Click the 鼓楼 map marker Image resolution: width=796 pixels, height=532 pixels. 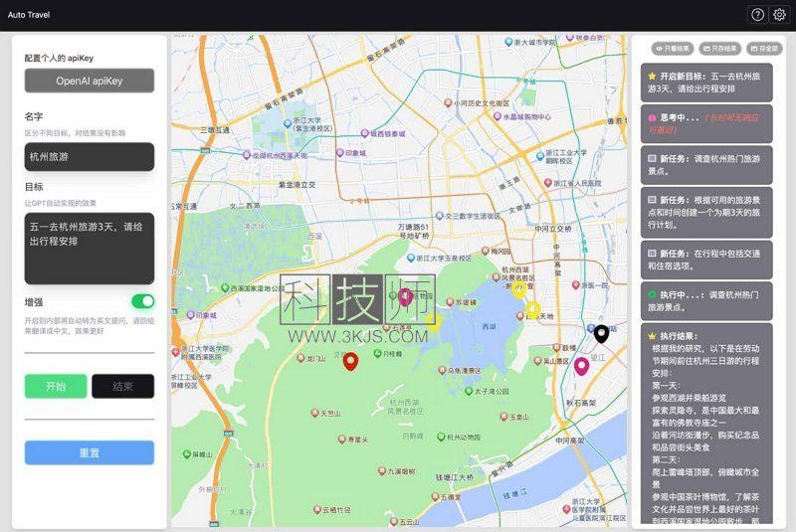tap(556, 347)
